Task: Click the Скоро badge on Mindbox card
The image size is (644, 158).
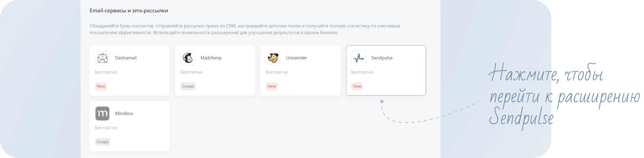Action: coord(102,142)
